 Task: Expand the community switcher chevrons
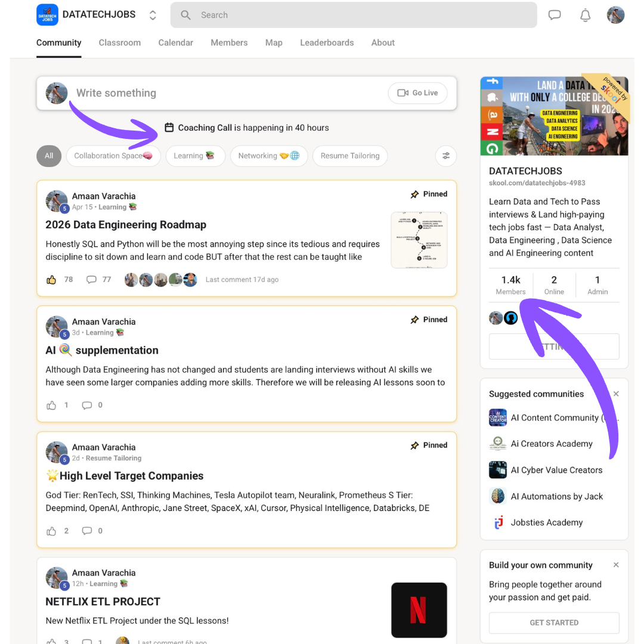[153, 15]
